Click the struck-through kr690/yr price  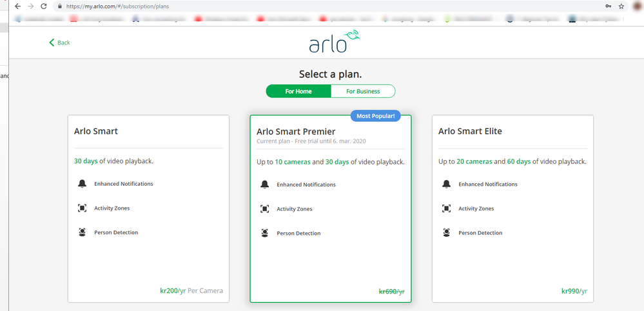tap(392, 291)
